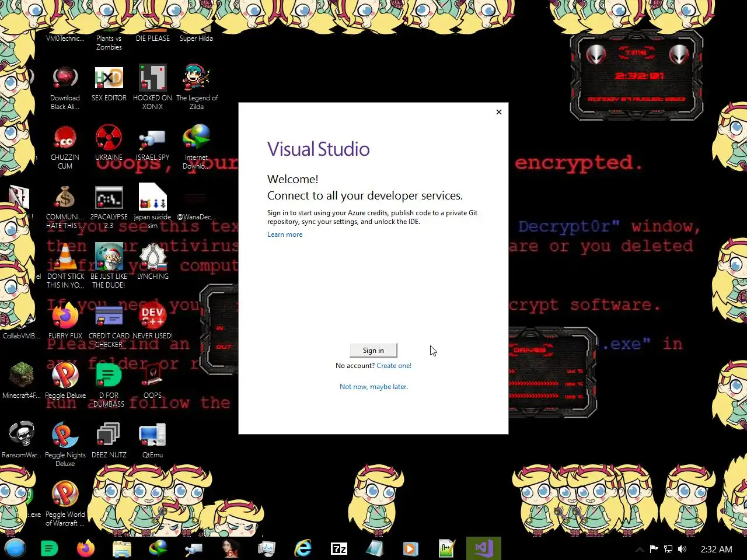
Task: Open media player from the taskbar
Action: (x=411, y=548)
